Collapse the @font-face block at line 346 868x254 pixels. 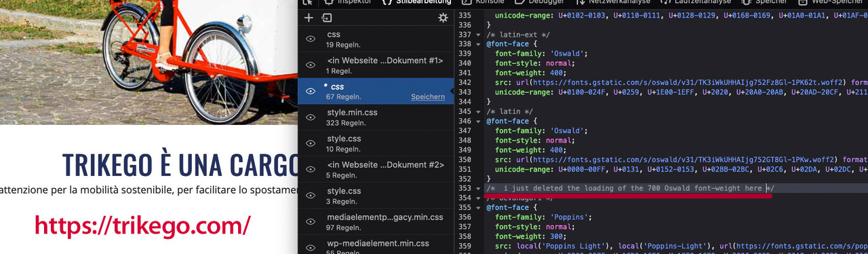[x=478, y=121]
